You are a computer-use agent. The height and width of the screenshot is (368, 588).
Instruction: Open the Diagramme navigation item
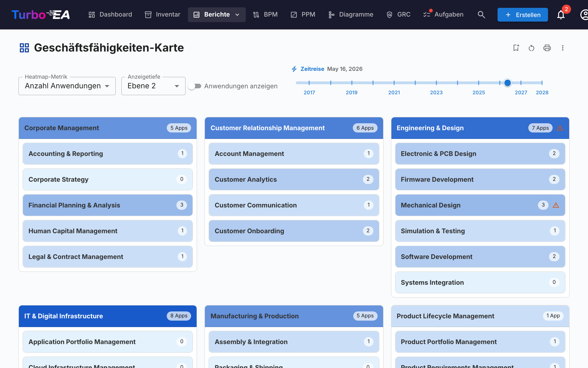(x=351, y=14)
